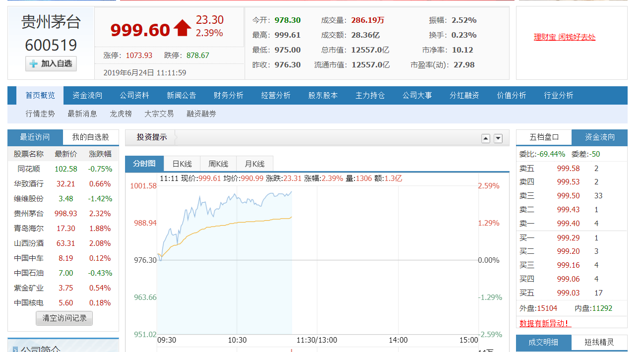Switch to the 资金流向 tab in the right panel

[x=599, y=137]
